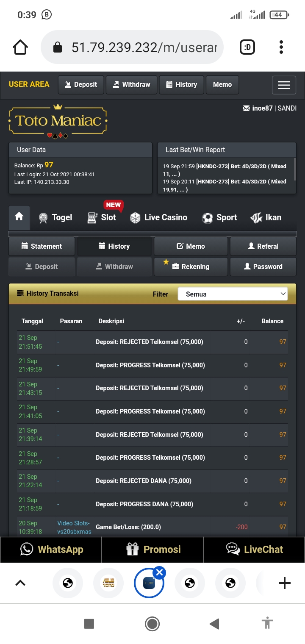Tap the browser address bar
Viewport: 305px width, 644px height.
(x=144, y=47)
